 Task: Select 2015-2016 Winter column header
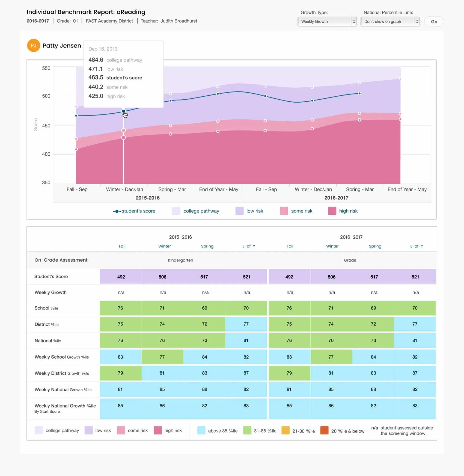click(165, 246)
